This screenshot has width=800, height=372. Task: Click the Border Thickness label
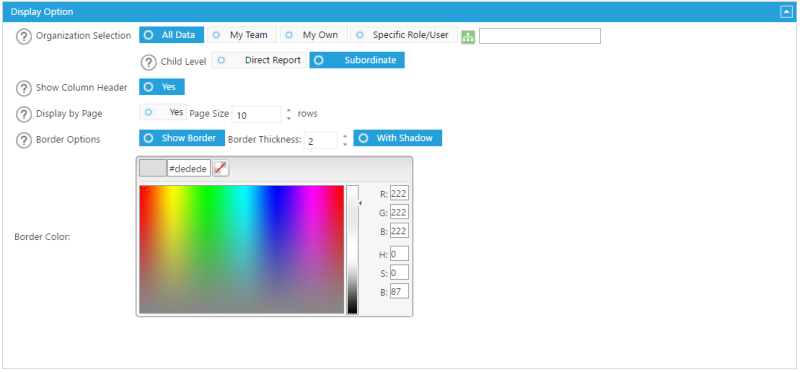point(265,139)
